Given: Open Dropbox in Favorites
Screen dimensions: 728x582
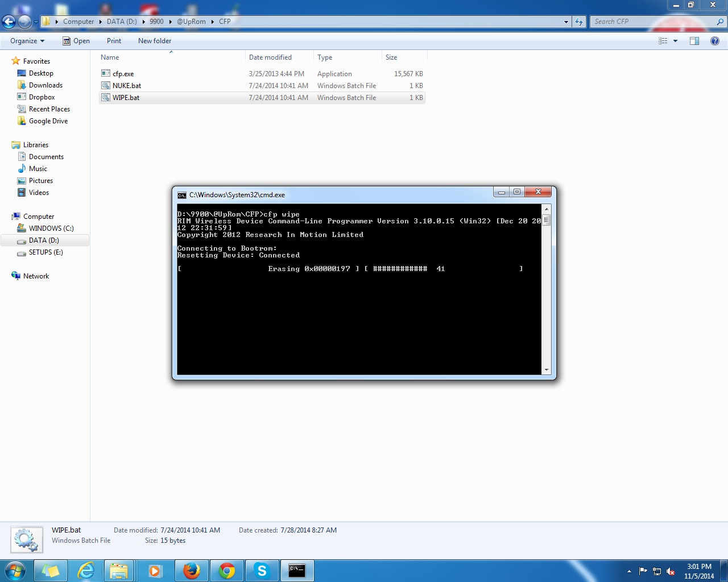Looking at the screenshot, I should tap(42, 97).
